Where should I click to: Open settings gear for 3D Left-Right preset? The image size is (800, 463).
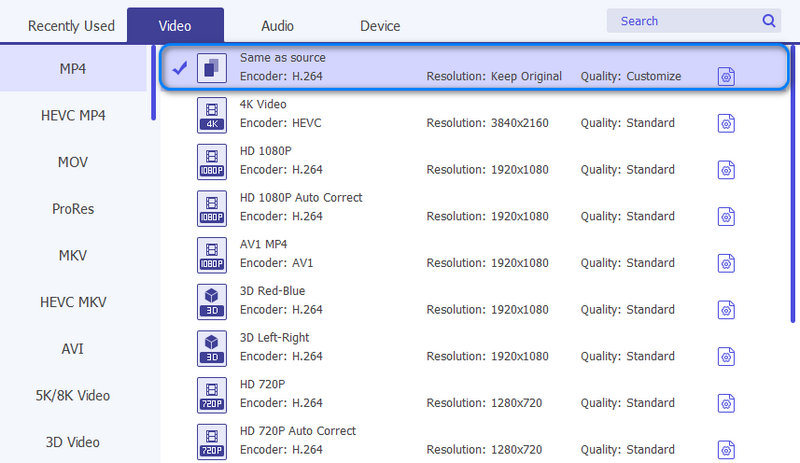pyautogui.click(x=726, y=356)
